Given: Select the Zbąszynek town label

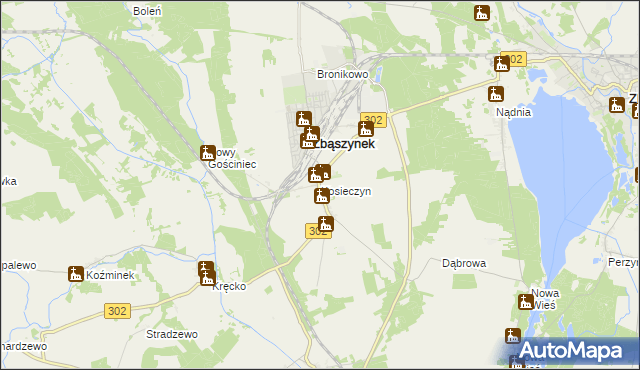Looking at the screenshot, I should (345, 144).
